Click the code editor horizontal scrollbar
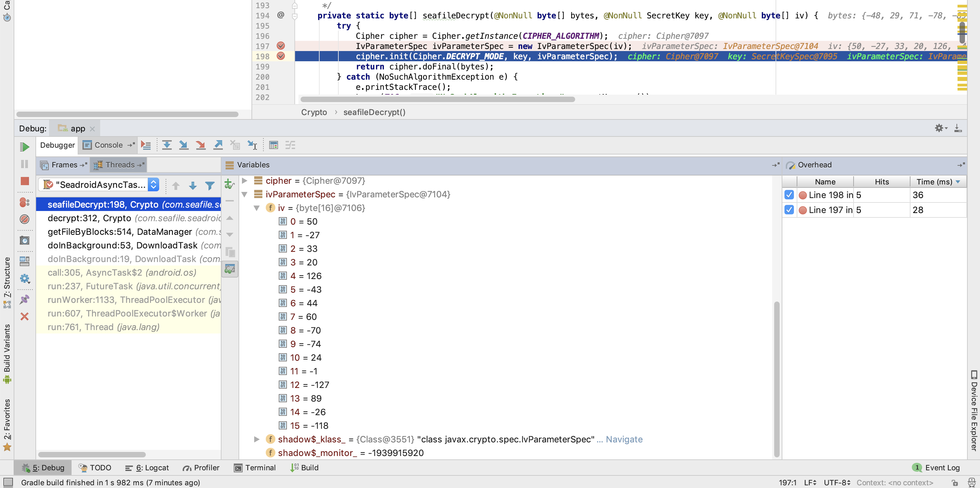The image size is (980, 488). point(438,99)
